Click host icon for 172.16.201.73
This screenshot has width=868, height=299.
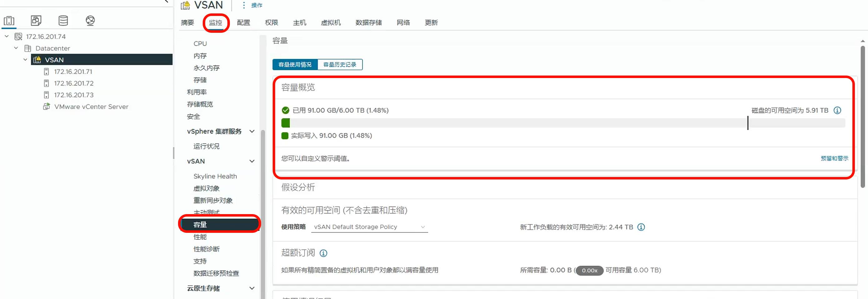click(x=47, y=95)
